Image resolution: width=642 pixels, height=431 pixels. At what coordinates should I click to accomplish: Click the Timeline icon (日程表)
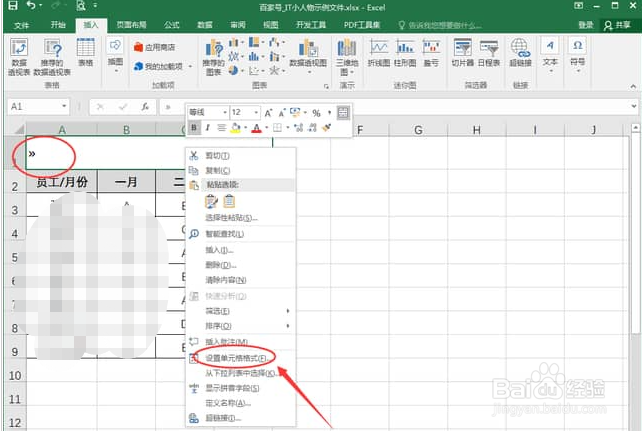[489, 53]
